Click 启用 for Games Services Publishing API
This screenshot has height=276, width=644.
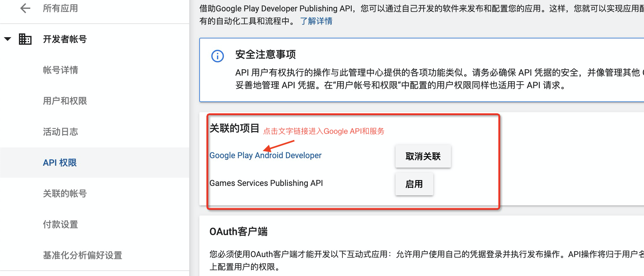414,184
